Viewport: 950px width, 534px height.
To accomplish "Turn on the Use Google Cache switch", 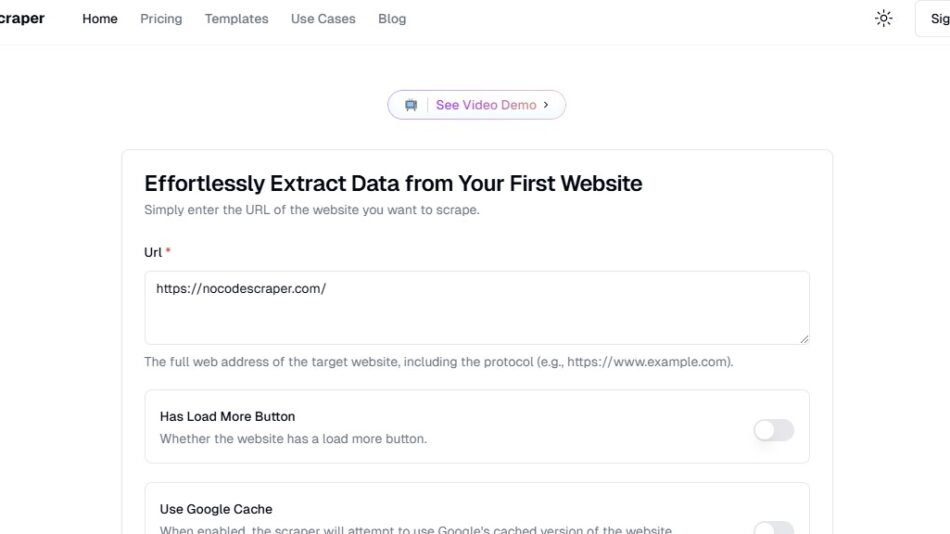I will point(773,529).
